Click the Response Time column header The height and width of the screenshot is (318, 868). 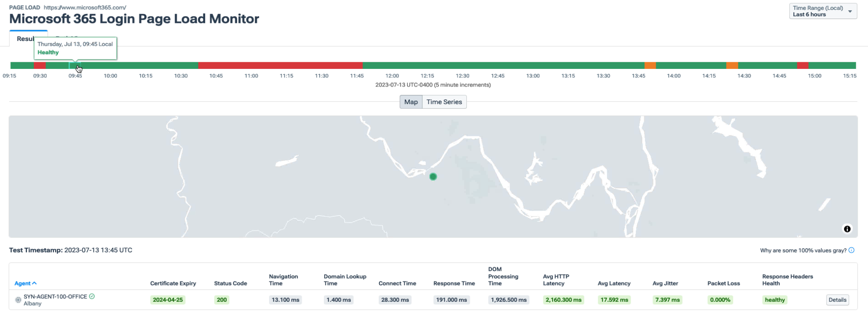454,283
